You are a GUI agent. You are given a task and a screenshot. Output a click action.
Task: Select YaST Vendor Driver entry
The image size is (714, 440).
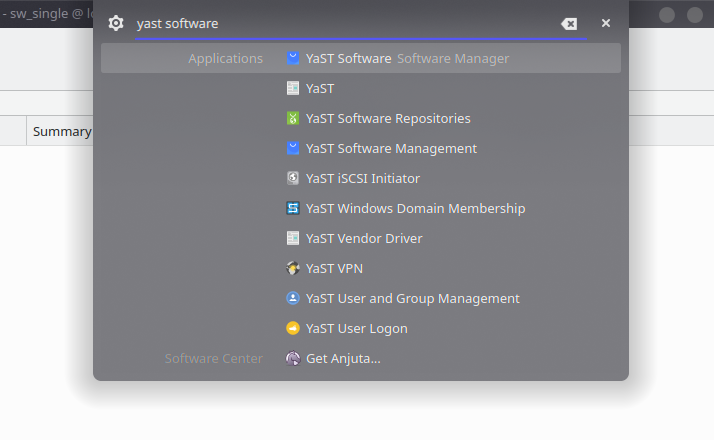pos(361,238)
